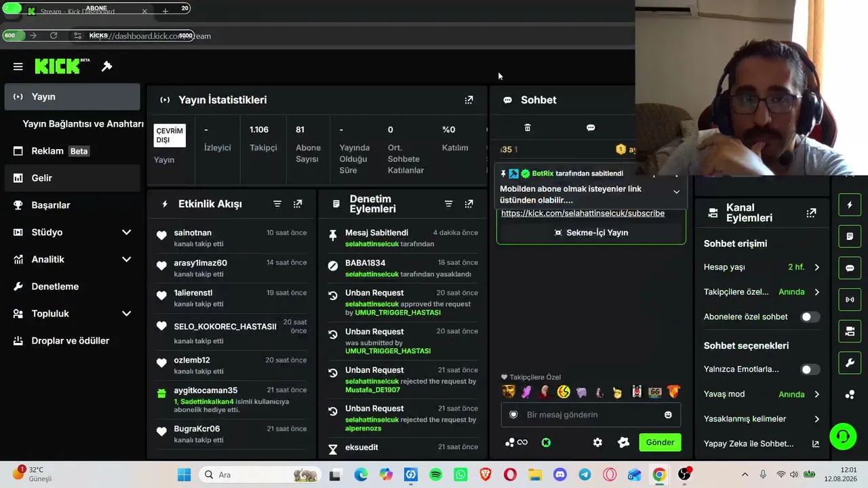The height and width of the screenshot is (488, 868).
Task: Click the Sekme-İçi Yayın button
Action: (x=591, y=232)
